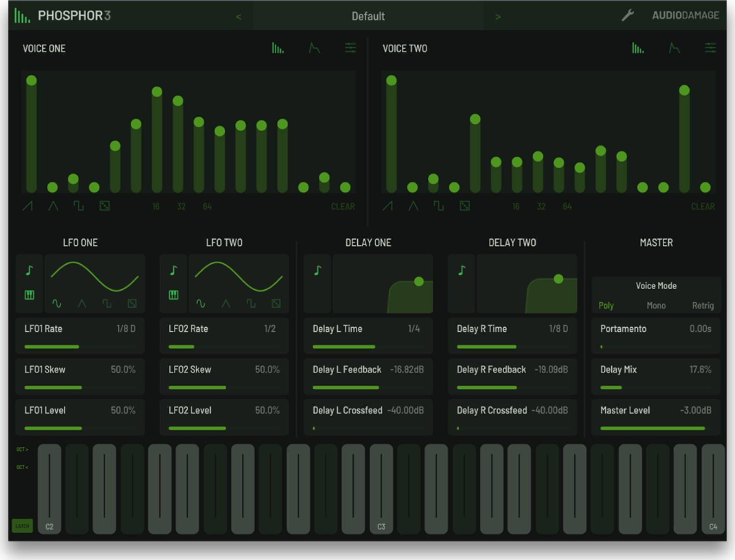The image size is (735, 560).
Task: Select Voice Two partials bar-graph view icon
Action: pyautogui.click(x=638, y=48)
